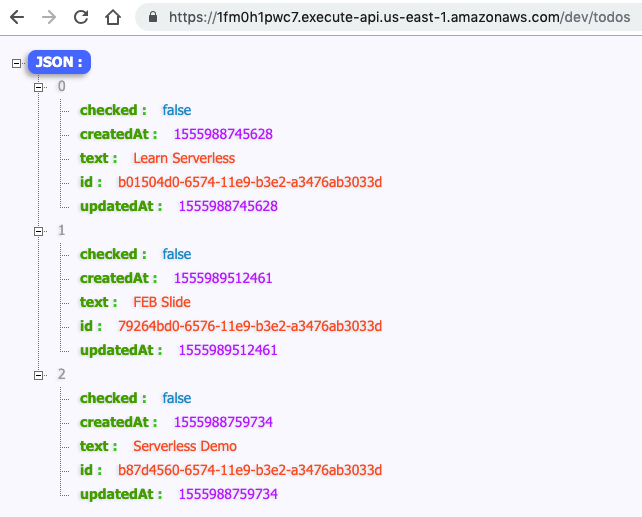Click id value starting with b87d4560

point(250,470)
